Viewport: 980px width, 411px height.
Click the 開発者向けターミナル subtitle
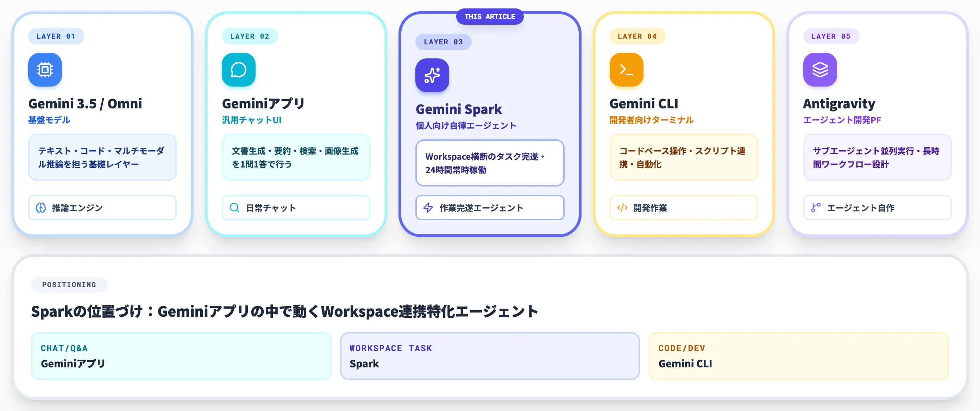click(651, 120)
